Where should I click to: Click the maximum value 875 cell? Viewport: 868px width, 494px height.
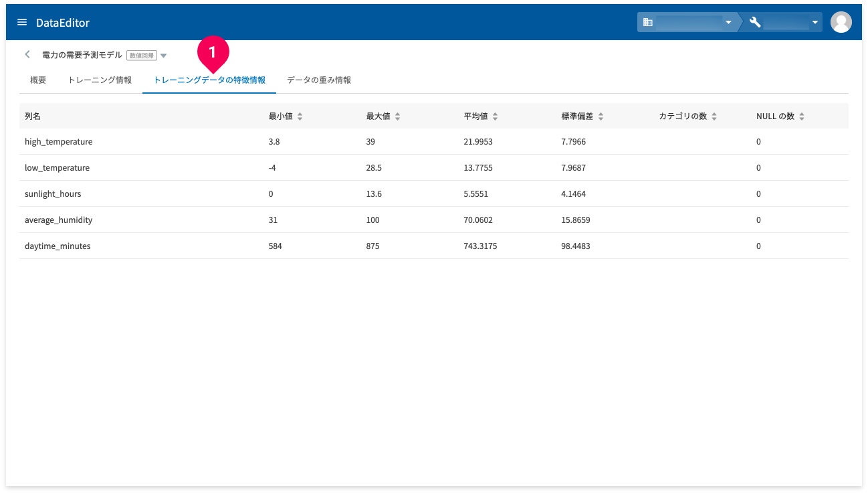tap(372, 246)
